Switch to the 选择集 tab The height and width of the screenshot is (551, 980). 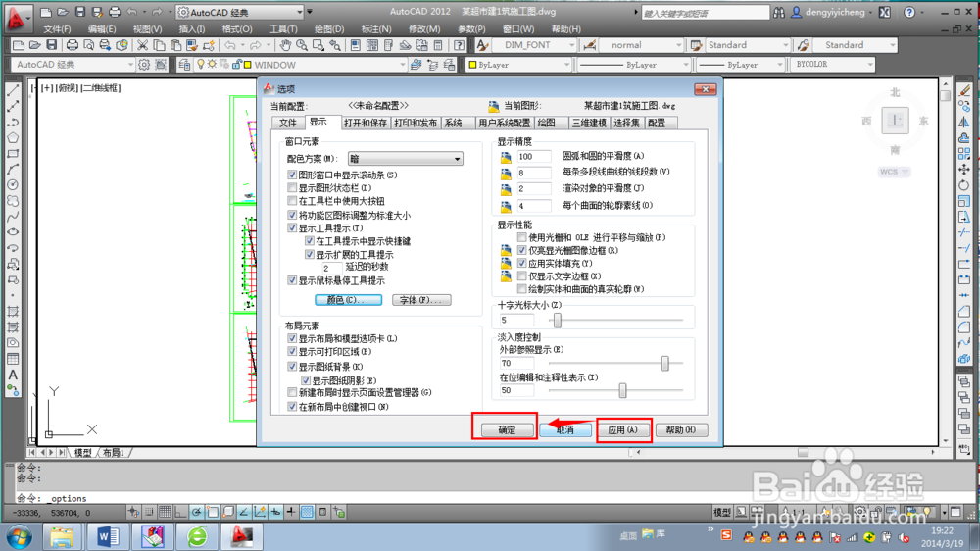pos(625,123)
